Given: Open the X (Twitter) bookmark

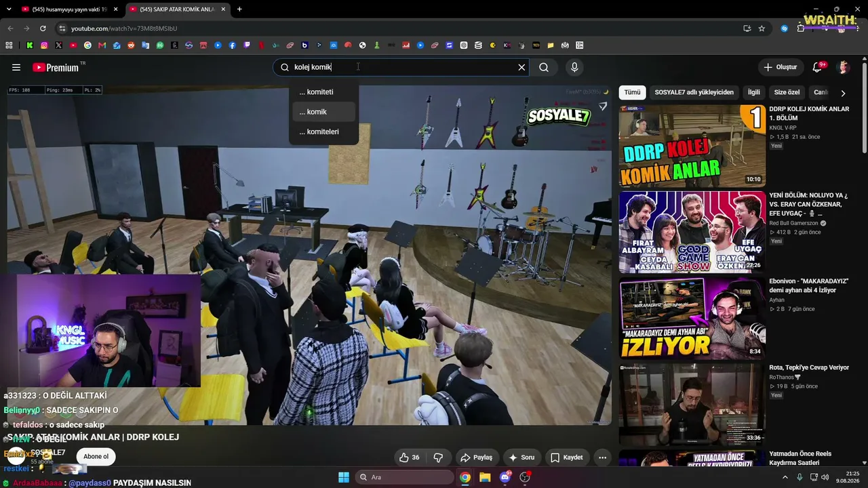Looking at the screenshot, I should 59,45.
